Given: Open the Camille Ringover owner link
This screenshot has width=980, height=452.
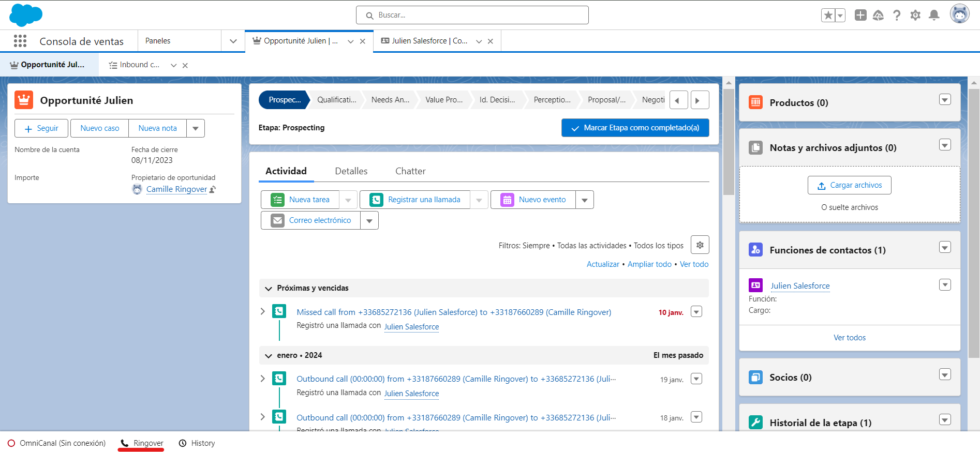Looking at the screenshot, I should 176,189.
